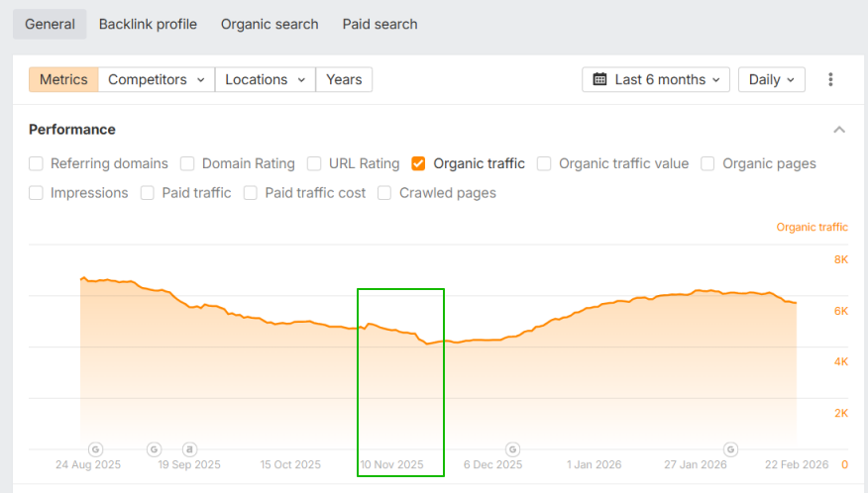Click the Google update marker near 27 Jan 2026
Screen dimensions: 868x493
pyautogui.click(x=730, y=449)
